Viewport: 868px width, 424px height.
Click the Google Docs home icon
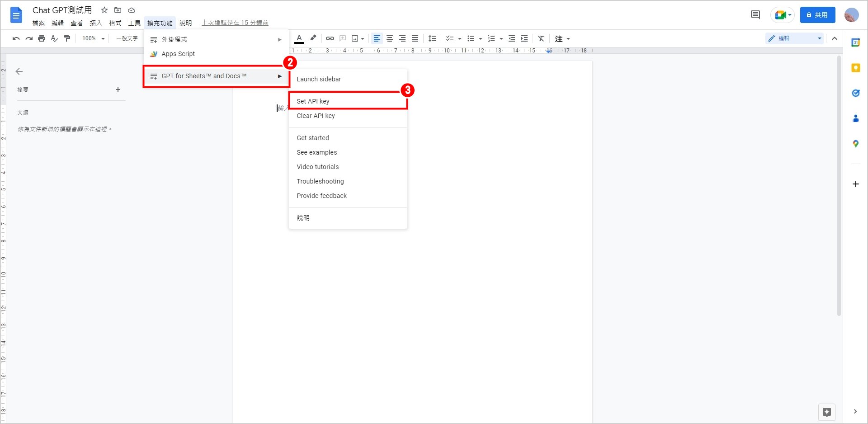(x=16, y=15)
